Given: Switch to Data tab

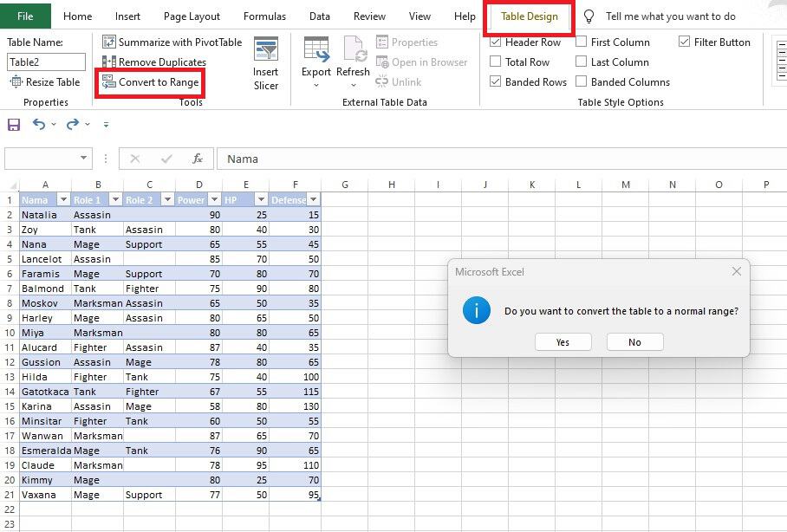Looking at the screenshot, I should click(320, 16).
